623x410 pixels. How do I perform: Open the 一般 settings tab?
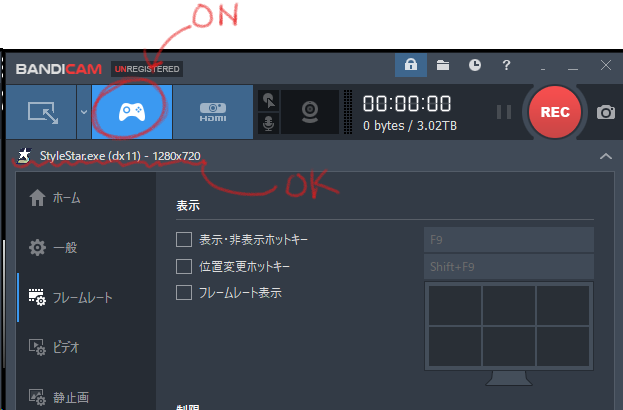pos(87,248)
